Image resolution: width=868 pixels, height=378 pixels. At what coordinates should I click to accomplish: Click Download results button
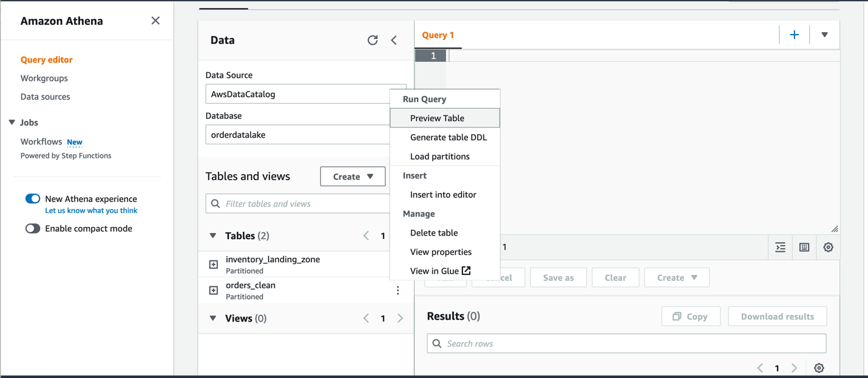(778, 317)
